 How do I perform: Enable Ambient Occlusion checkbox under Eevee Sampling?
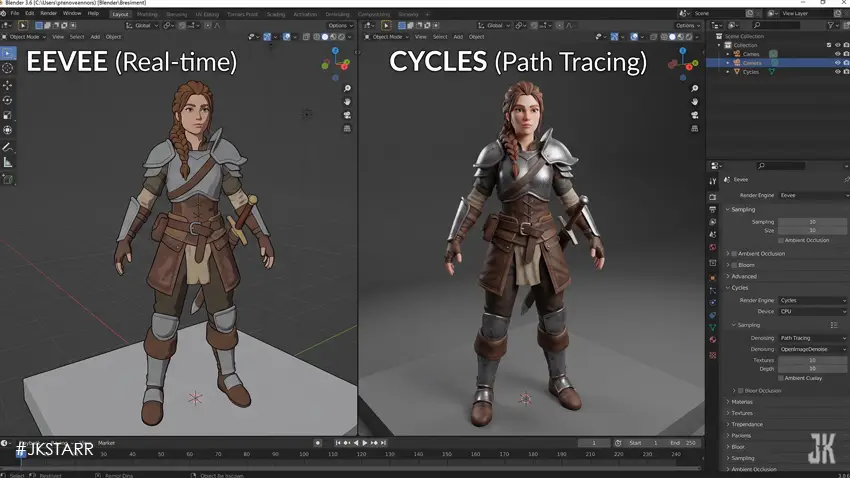pos(781,240)
